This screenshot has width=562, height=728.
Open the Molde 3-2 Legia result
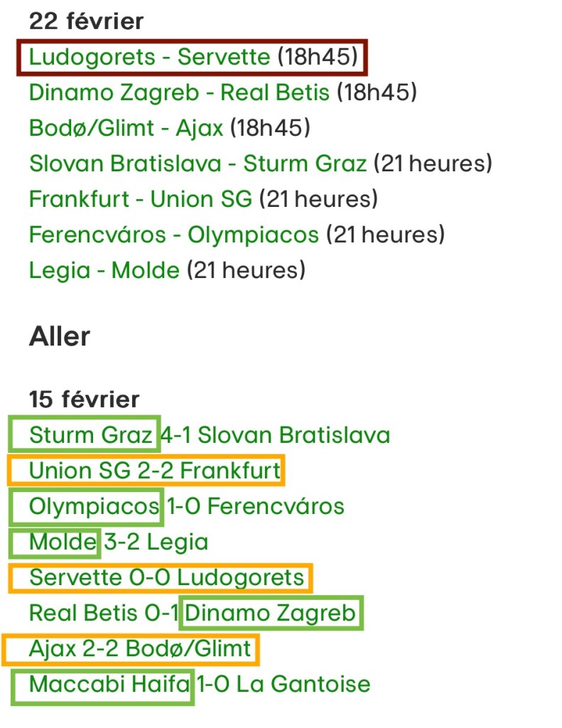pos(119,542)
